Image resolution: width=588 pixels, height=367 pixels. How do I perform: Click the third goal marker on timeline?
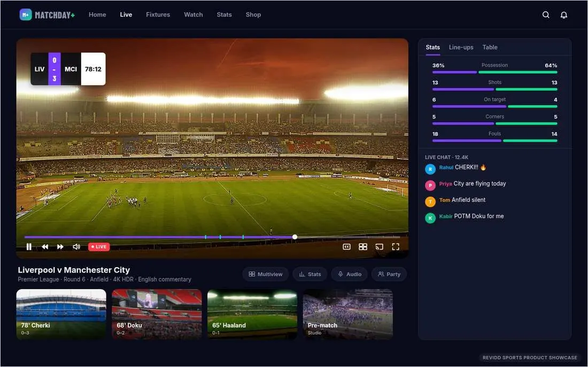click(x=243, y=237)
